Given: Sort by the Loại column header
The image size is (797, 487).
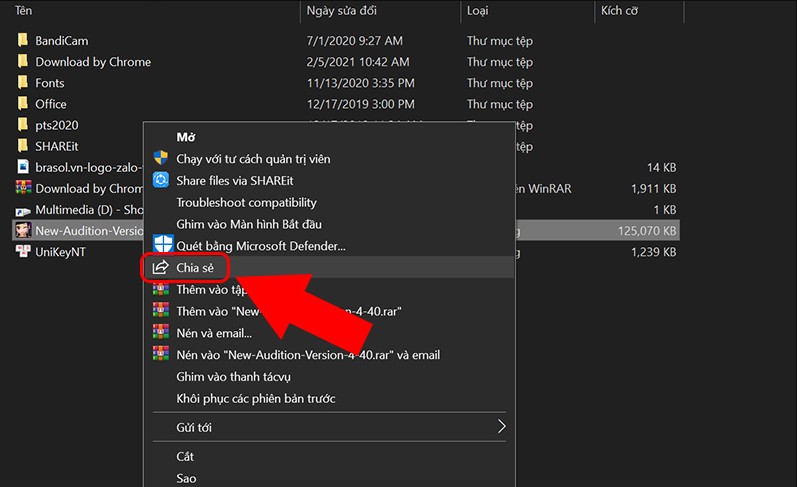Looking at the screenshot, I should 477,11.
